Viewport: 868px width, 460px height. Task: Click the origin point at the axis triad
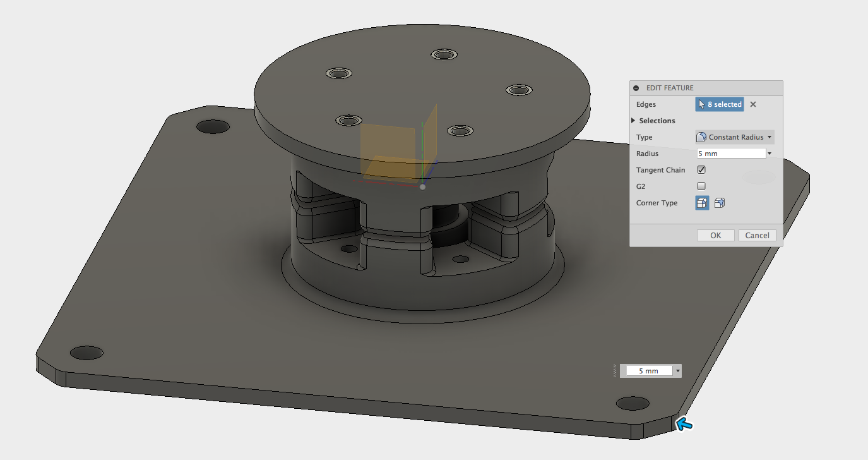(x=422, y=186)
